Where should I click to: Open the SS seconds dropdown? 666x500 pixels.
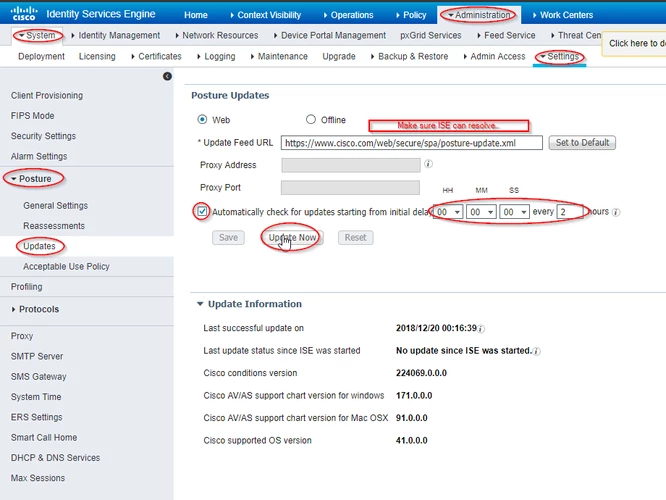coord(514,212)
